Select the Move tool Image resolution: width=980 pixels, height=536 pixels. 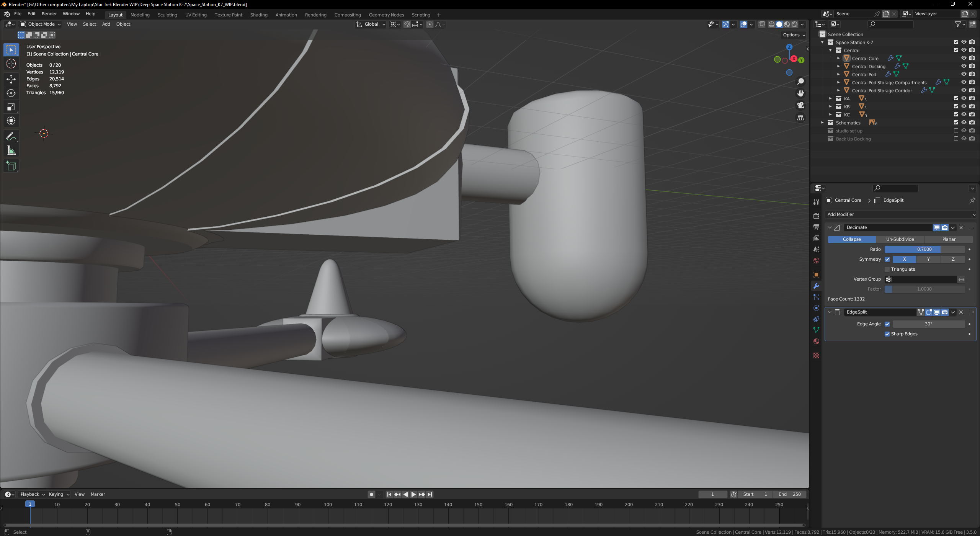11,79
